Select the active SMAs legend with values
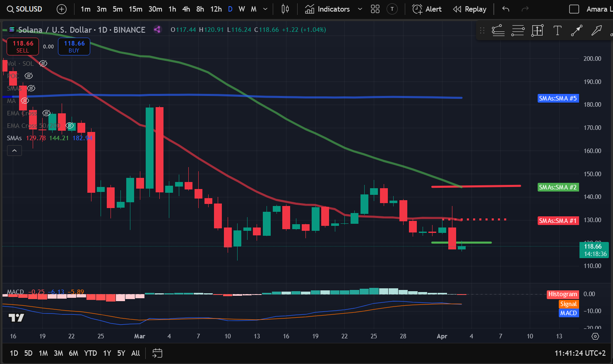The width and height of the screenshot is (613, 364). coord(50,138)
